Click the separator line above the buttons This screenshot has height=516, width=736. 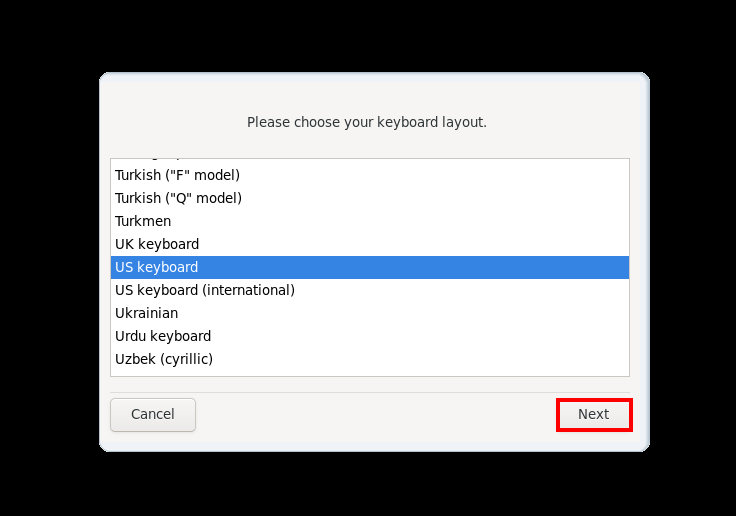click(370, 392)
